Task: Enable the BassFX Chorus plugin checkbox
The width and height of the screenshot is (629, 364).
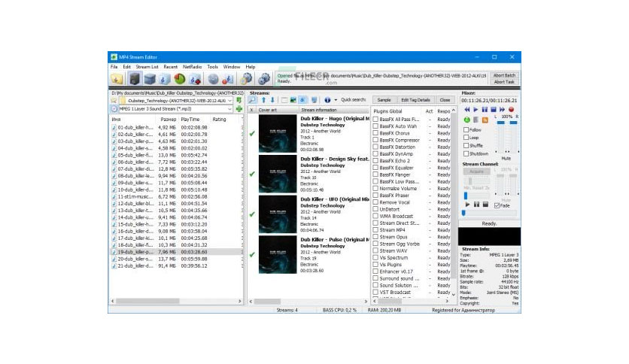Action: tap(376, 132)
